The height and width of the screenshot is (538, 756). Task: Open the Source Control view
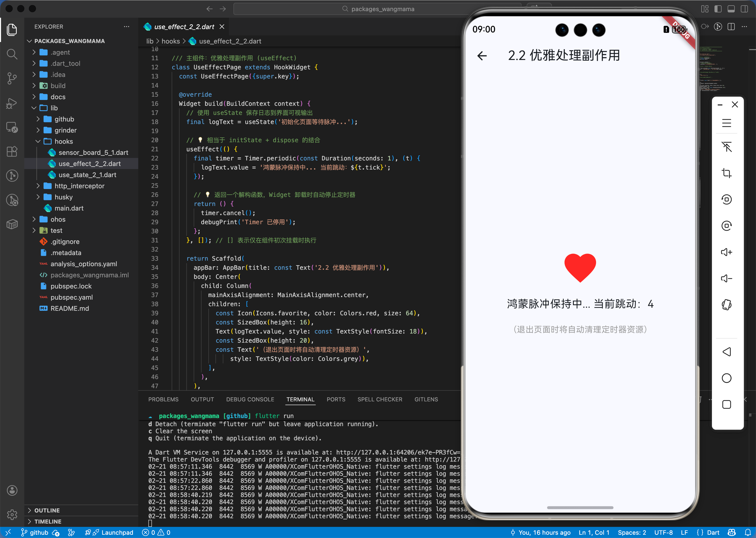click(x=12, y=78)
